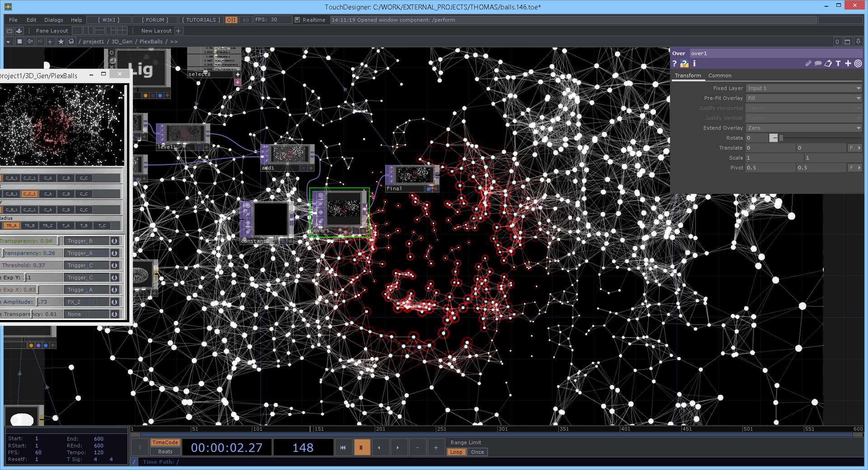Click the operator info 'i' icon
868x470 pixels.
point(694,64)
